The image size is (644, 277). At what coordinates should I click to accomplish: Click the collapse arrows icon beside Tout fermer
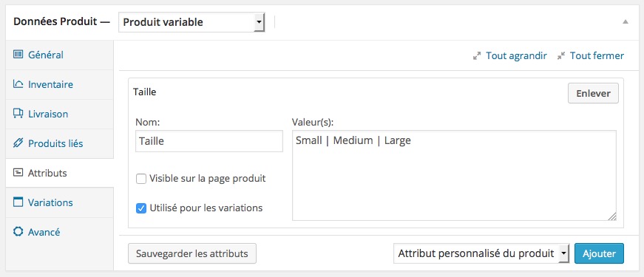coord(561,56)
